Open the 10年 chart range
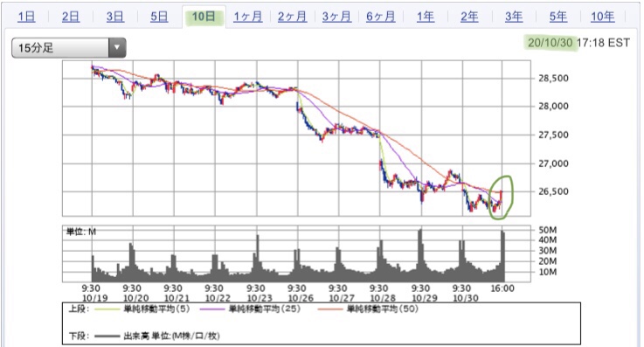 click(x=603, y=17)
